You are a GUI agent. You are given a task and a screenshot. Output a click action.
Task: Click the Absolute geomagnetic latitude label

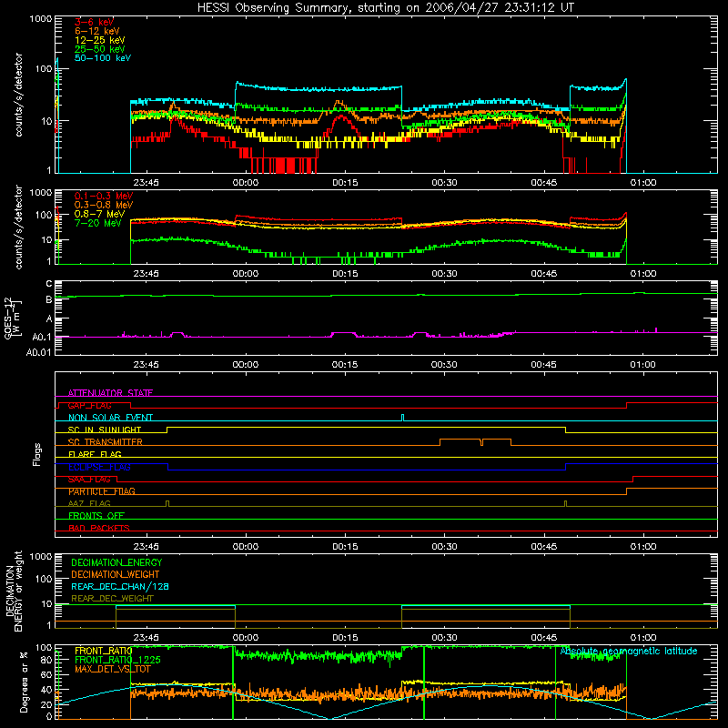tap(629, 652)
